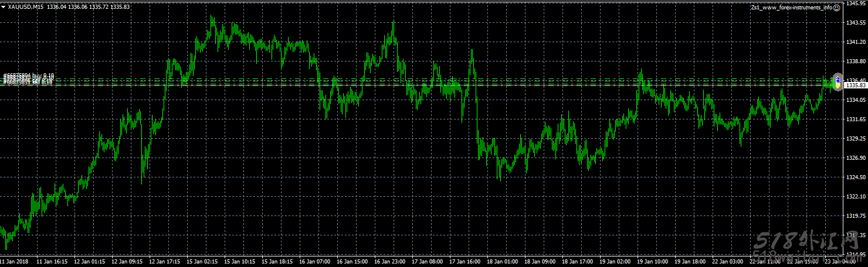Click the 1345.95 price scale label
Viewport: 868px width, 267px height.
point(856,4)
